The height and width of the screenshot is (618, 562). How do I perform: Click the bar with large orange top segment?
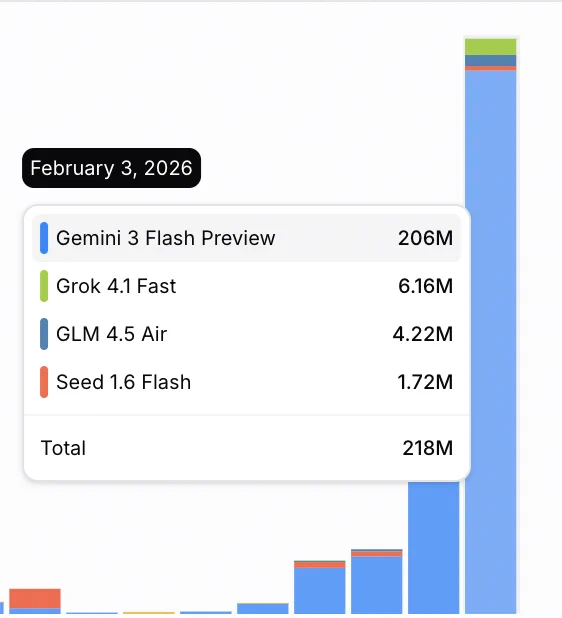[x=35, y=601]
